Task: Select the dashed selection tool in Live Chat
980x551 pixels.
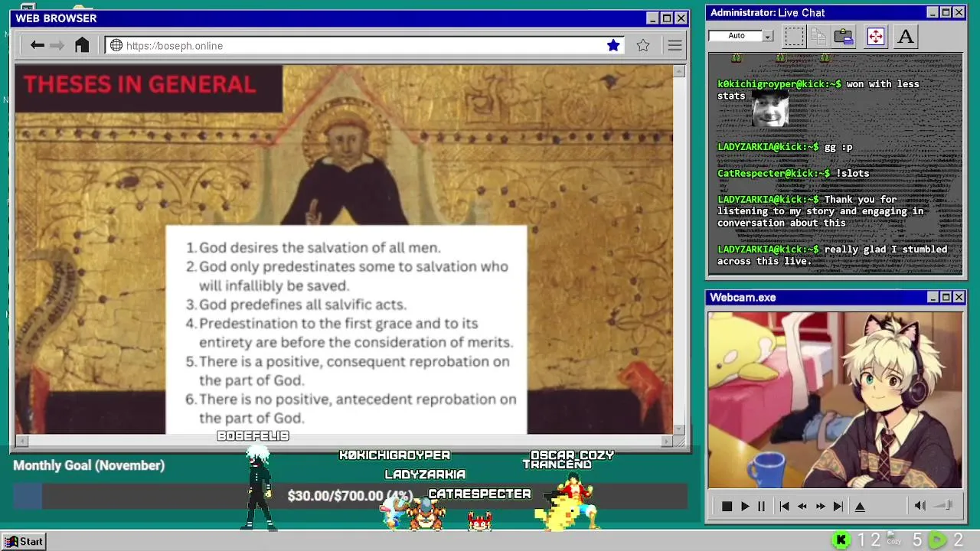Action: pyautogui.click(x=794, y=36)
